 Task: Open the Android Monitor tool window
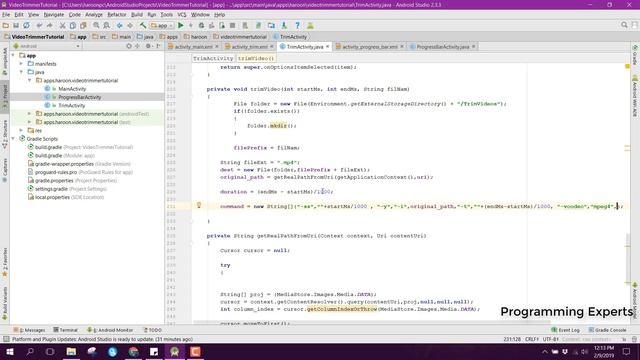(x=110, y=330)
